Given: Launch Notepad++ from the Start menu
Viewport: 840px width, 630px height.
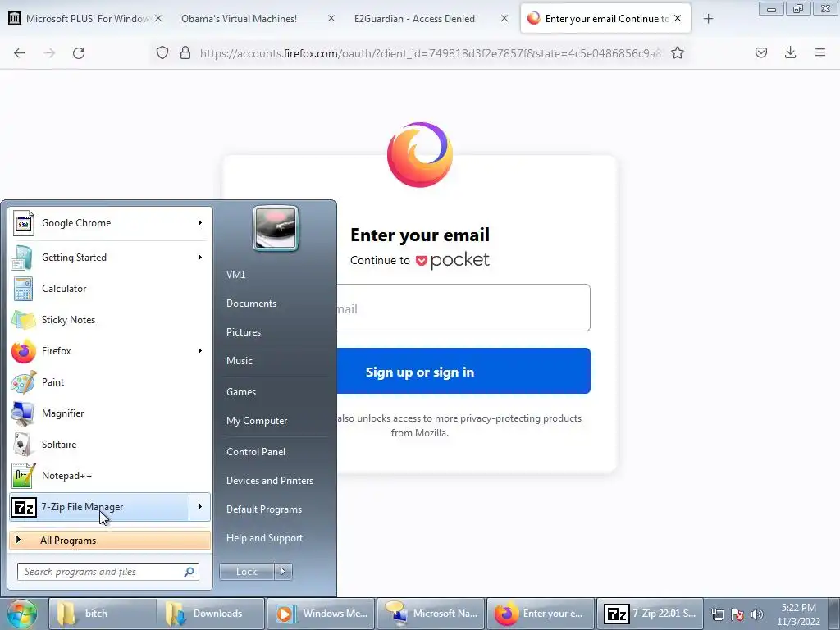Looking at the screenshot, I should click(109, 476).
